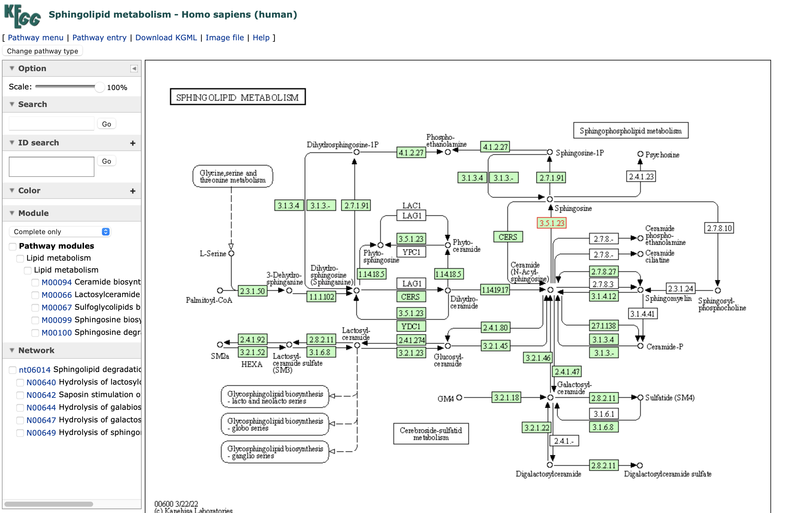Open the Image file link
The height and width of the screenshot is (513, 812).
(x=225, y=37)
